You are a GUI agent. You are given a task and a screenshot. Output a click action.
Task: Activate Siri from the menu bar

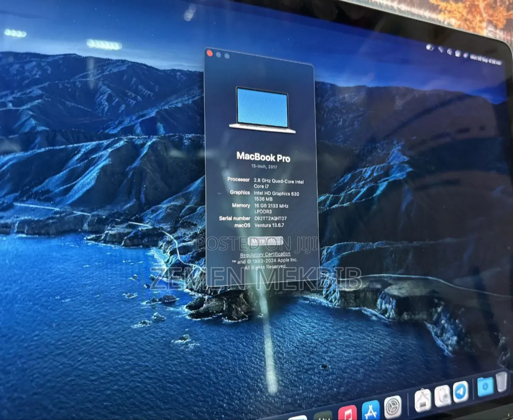coord(466,55)
